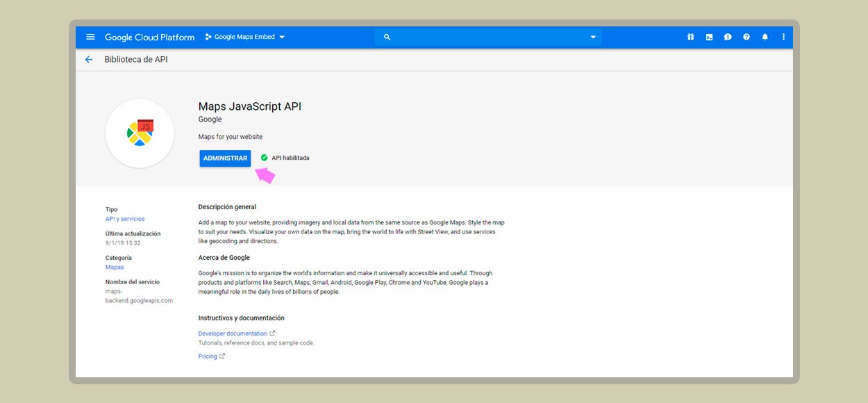868x403 pixels.
Task: Click the Última actualización label
Action: [133, 233]
